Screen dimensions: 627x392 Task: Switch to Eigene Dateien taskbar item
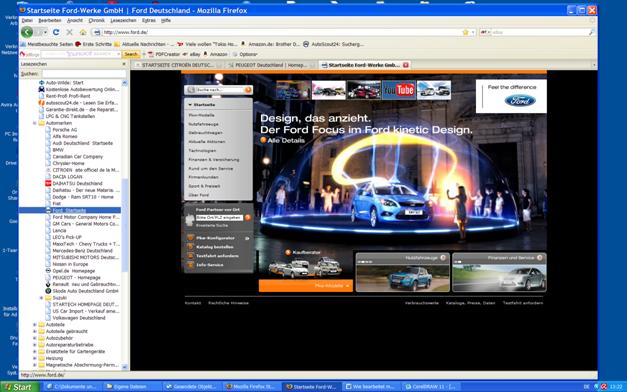click(131, 387)
